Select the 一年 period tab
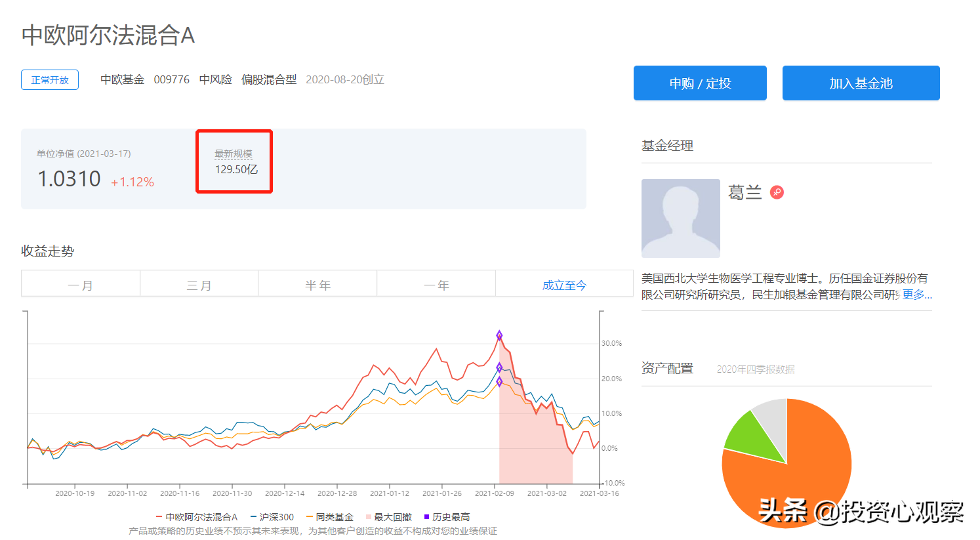This screenshot has width=980, height=540. click(x=436, y=285)
